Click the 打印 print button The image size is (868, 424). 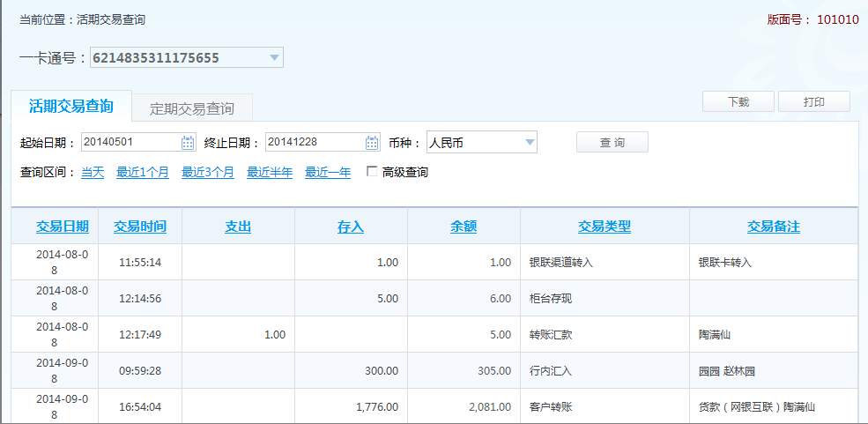pyautogui.click(x=813, y=102)
